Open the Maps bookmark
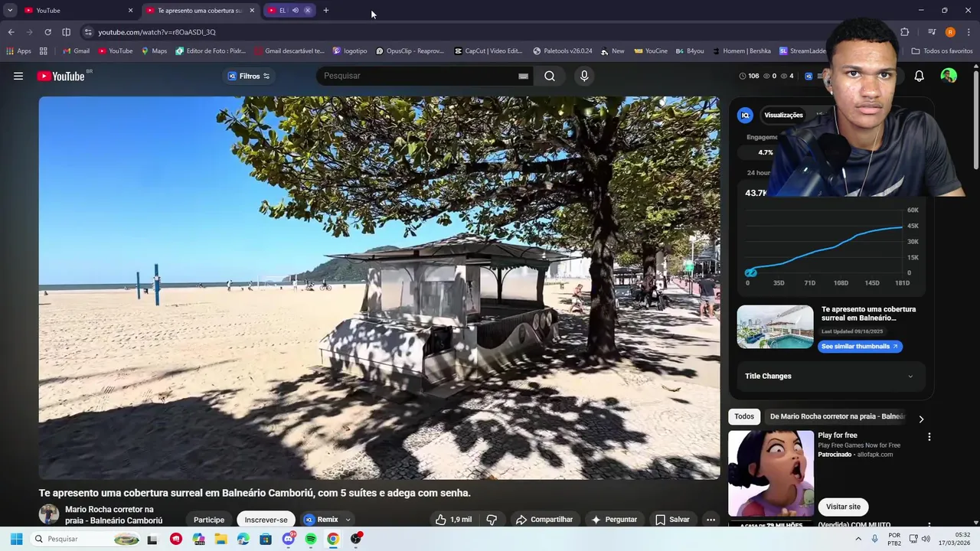 tap(154, 51)
